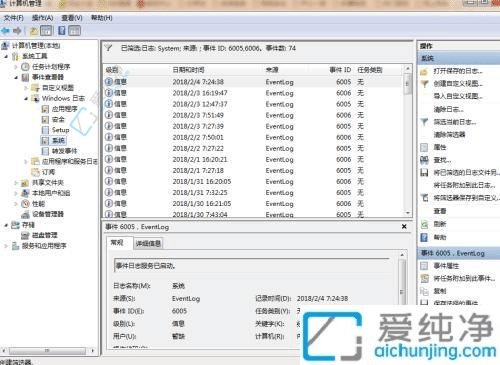Viewport: 500px width, 365px height.
Task: Click the blue Back arrow in toolbar
Action: [x=5, y=31]
